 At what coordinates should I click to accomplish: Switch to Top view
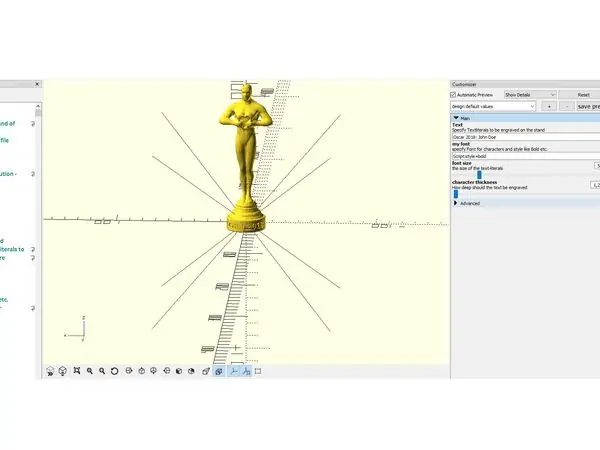[x=142, y=371]
